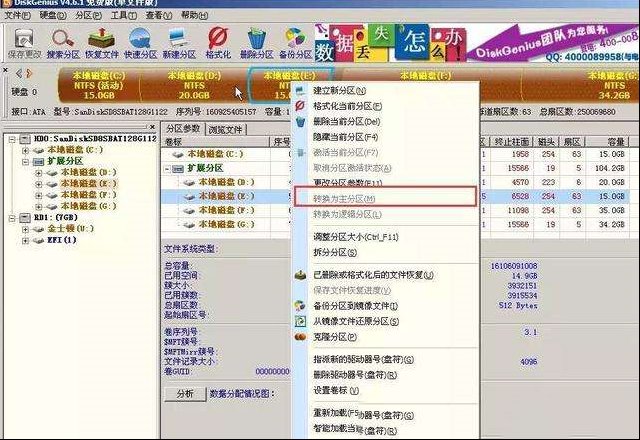Collapse 扩展分区 node in the left tree
This screenshot has height=440, width=640.
[x=25, y=162]
